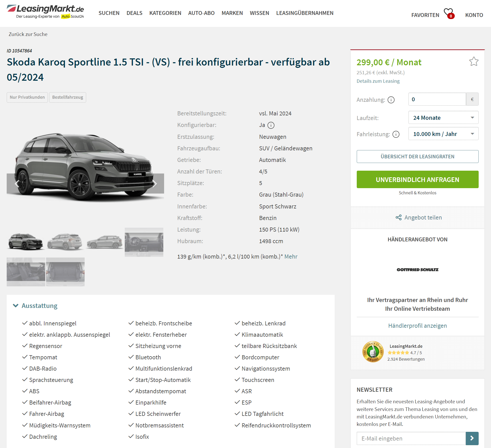Open SUCHEN menu
The image size is (491, 448).
pyautogui.click(x=109, y=13)
